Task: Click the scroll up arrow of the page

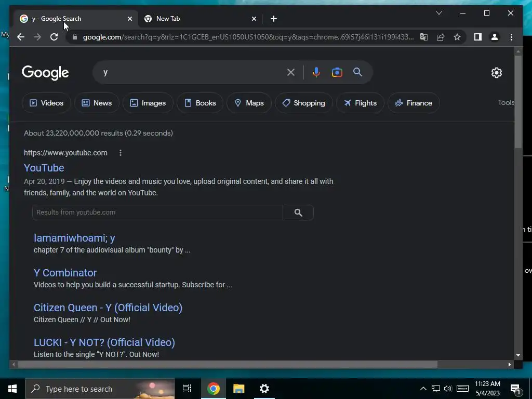Action: [x=518, y=52]
